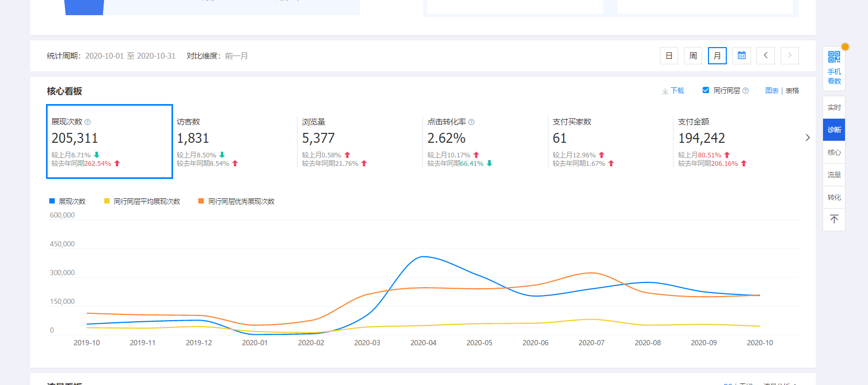Go to next period chevron
Screen dimensions: 868x385
[x=790, y=55]
